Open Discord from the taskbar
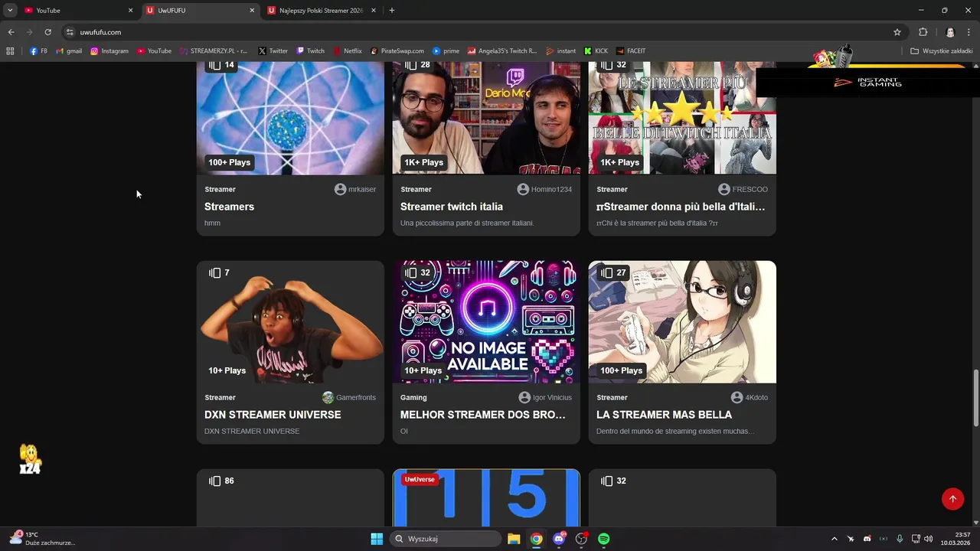 [x=559, y=539]
